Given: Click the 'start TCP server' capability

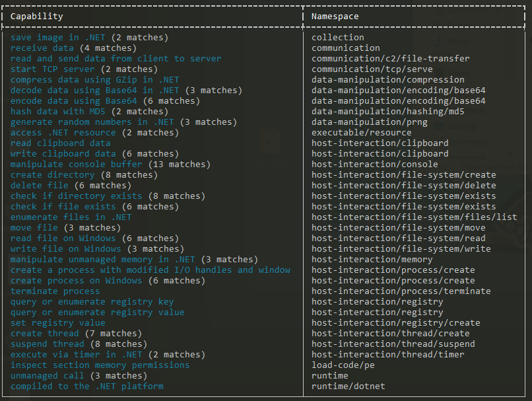Looking at the screenshot, I should tap(53, 69).
